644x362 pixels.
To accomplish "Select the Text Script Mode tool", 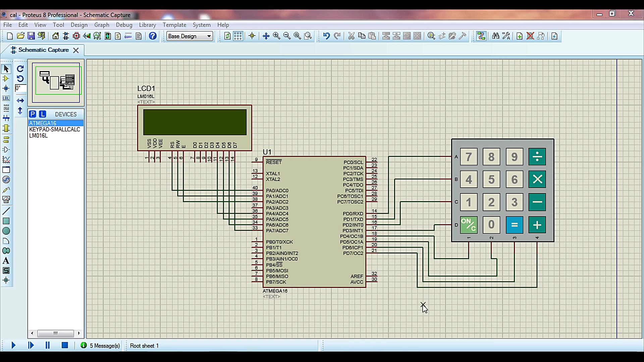I will click(x=6, y=108).
